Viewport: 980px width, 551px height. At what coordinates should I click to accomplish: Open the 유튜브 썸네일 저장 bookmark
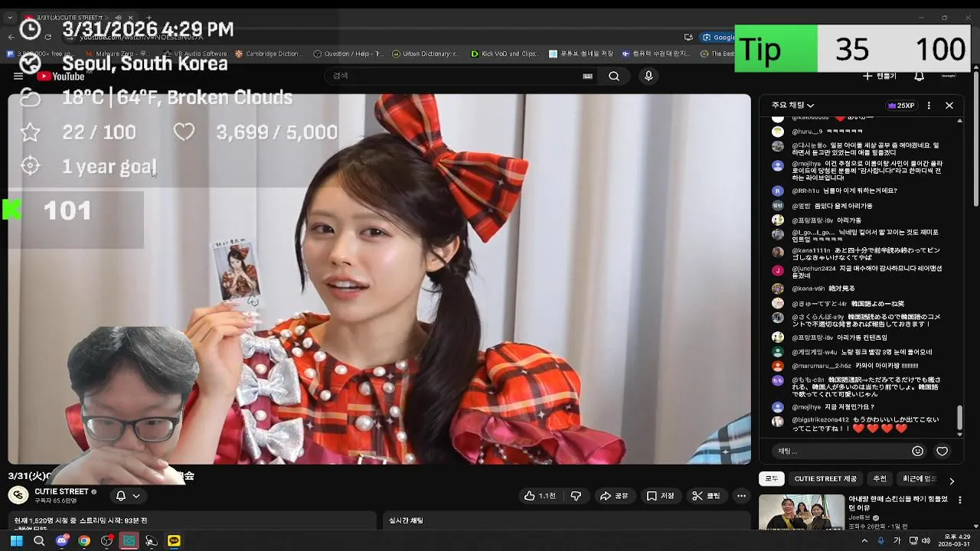[581, 54]
